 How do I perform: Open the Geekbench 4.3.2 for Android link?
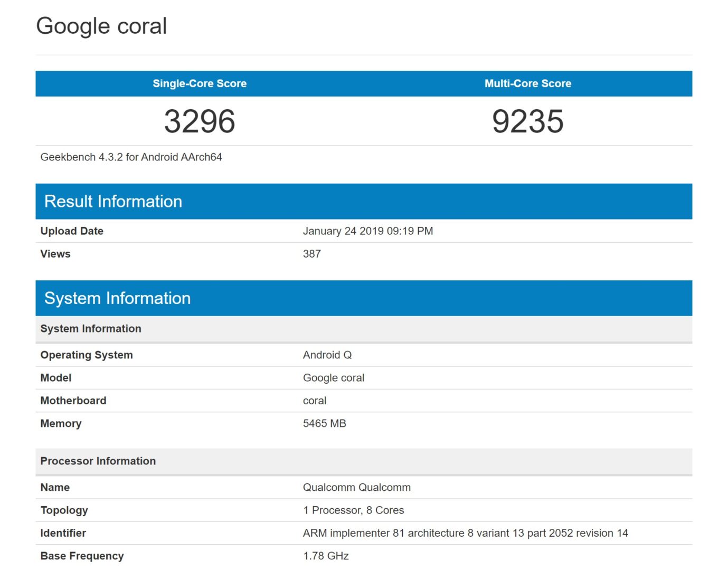[x=130, y=157]
